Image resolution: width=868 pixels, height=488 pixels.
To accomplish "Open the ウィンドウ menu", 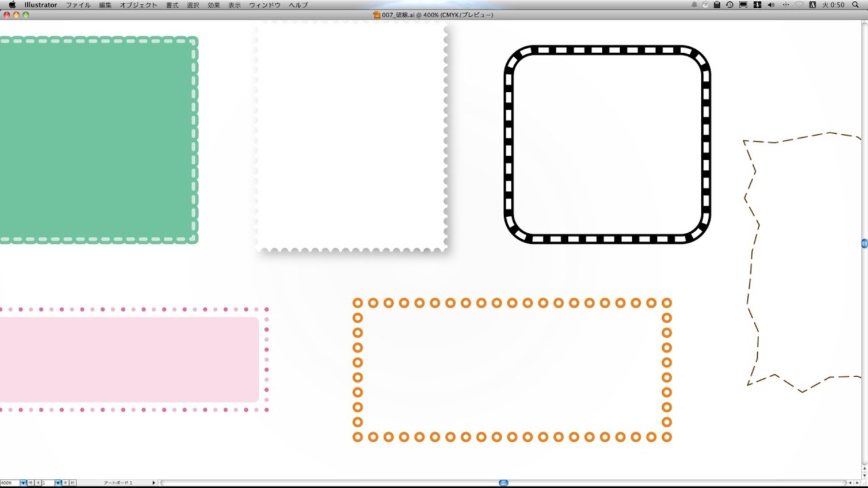I will coord(264,5).
